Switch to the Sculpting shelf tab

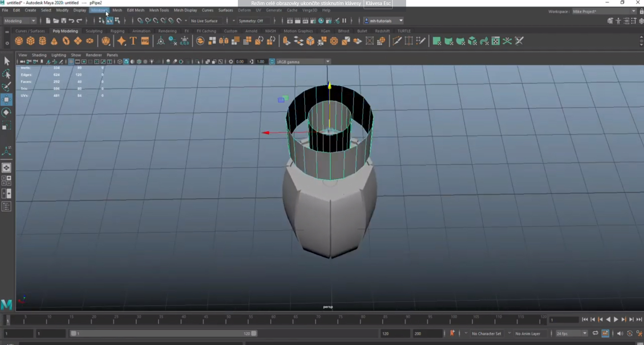coord(94,31)
